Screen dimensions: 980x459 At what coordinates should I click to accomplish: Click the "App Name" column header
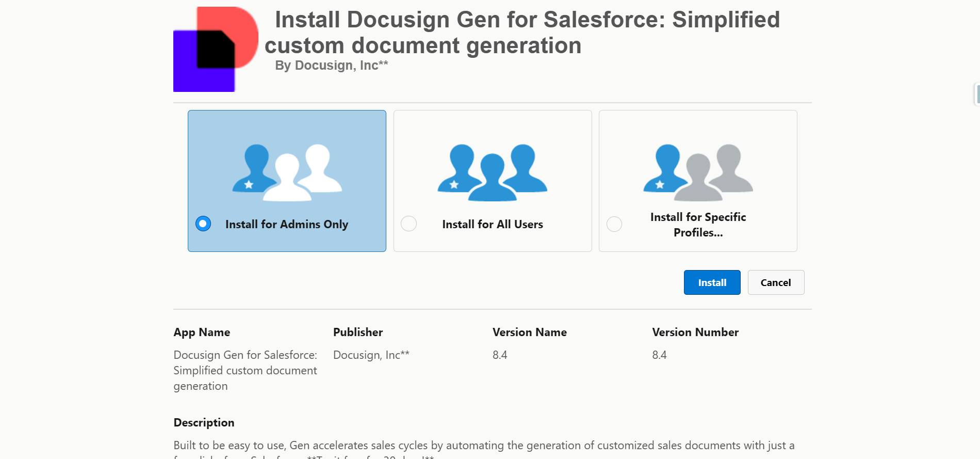pos(202,332)
